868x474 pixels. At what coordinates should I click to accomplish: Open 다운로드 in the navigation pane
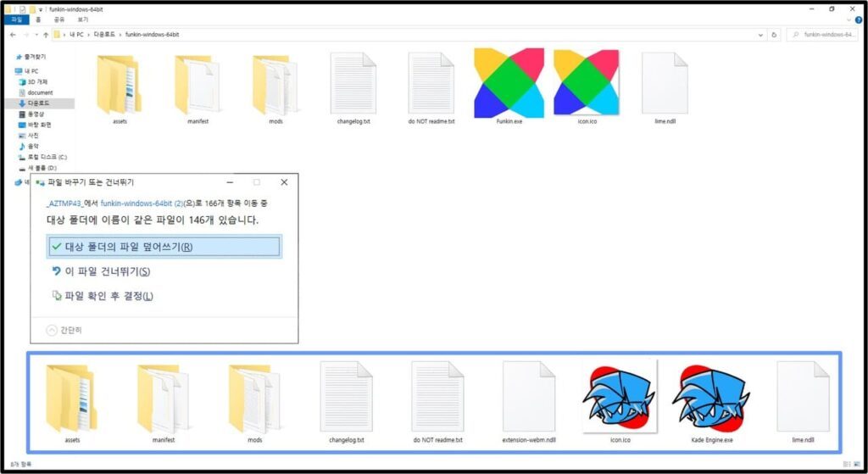[x=38, y=103]
